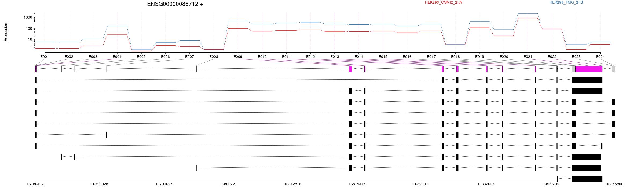Click y-axis tick value 100
The width and height of the screenshot is (644, 188).
pyautogui.click(x=29, y=28)
